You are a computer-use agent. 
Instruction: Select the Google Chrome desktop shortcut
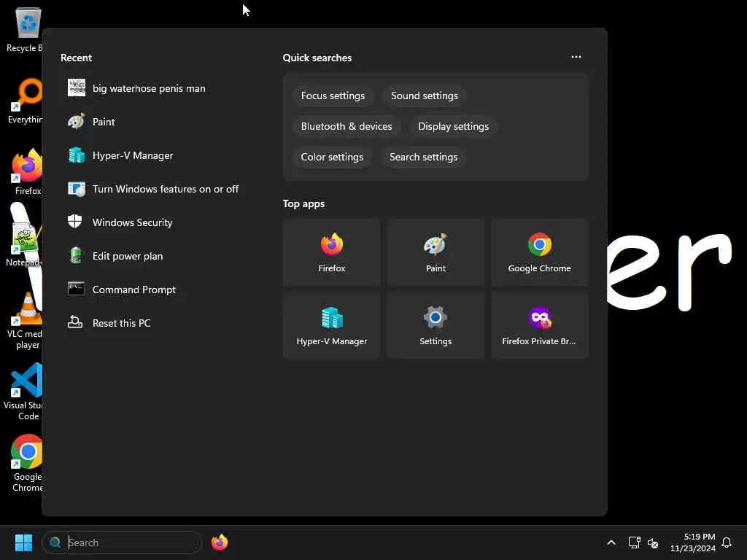click(27, 464)
